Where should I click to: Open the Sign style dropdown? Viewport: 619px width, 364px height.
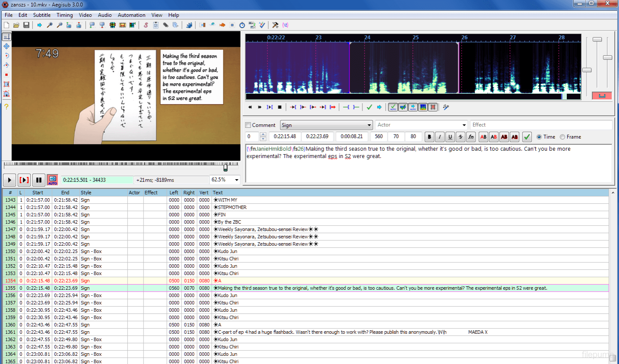click(x=326, y=125)
